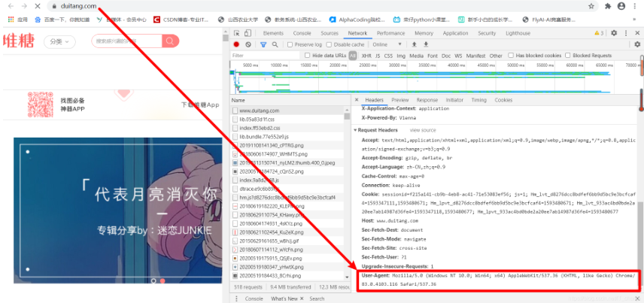Click the Filter text input

click(x=266, y=56)
